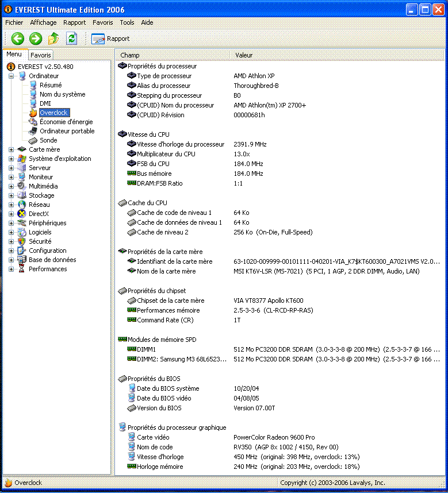The width and height of the screenshot is (448, 493).
Task: Expand the Système d'exploitation node
Action: tap(12, 159)
